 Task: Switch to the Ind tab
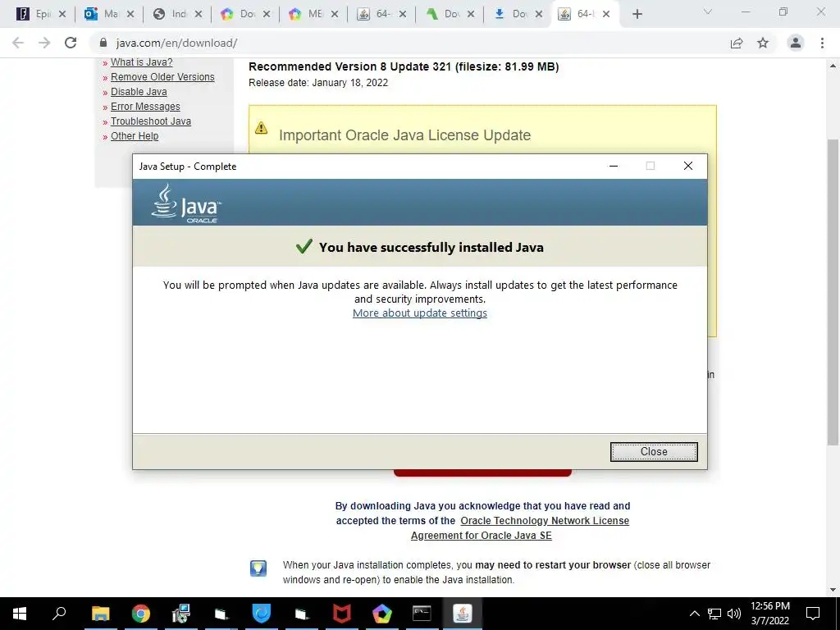pos(169,14)
